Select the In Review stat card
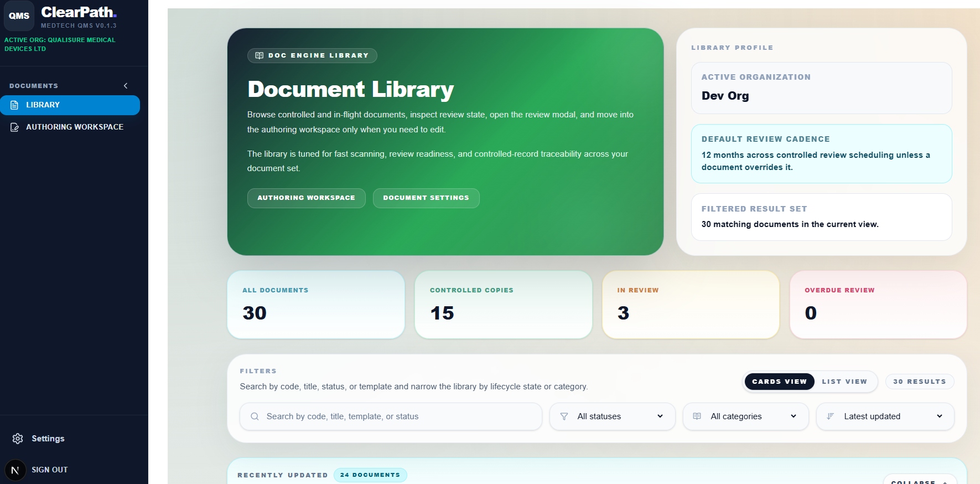 click(691, 305)
